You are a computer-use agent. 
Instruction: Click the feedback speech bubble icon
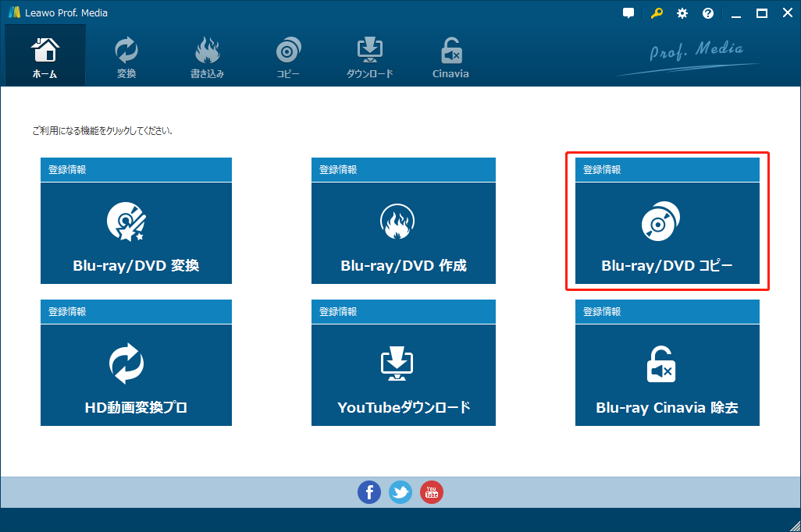click(628, 13)
